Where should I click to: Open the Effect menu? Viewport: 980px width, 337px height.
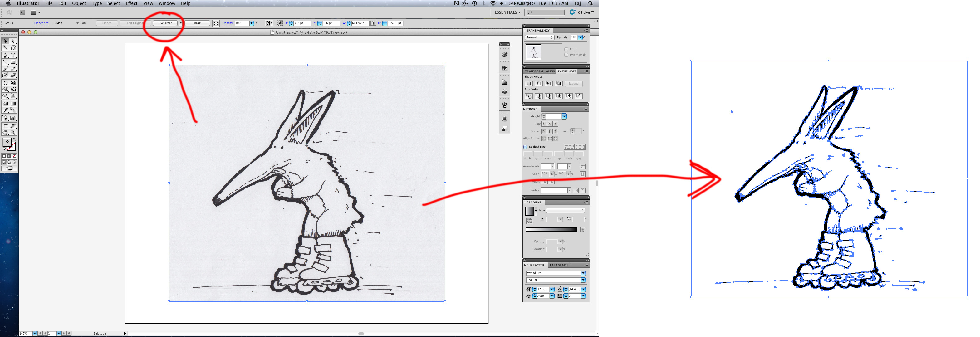coord(131,3)
